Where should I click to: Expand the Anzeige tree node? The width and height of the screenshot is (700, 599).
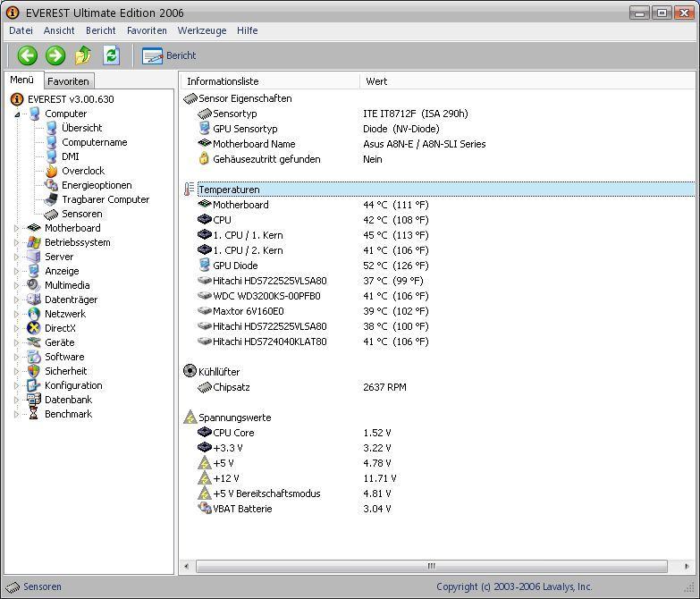click(16, 271)
